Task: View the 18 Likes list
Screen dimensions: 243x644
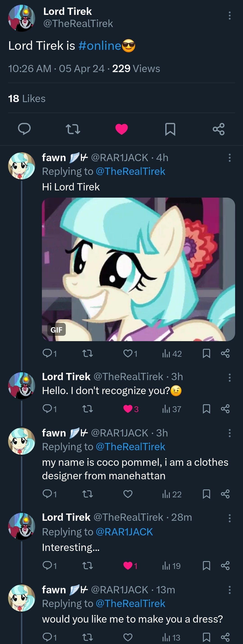Action: [x=27, y=98]
